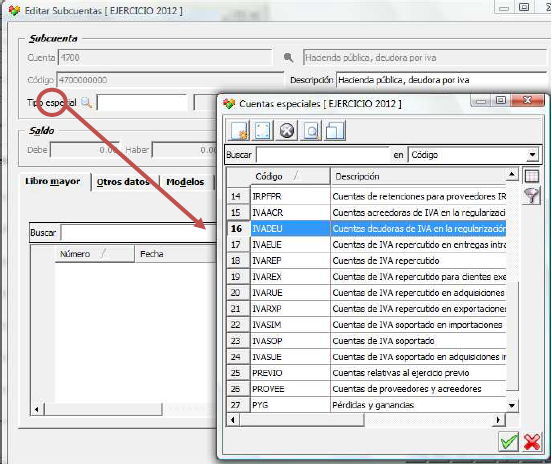Select the IRPFPR row
This screenshot has width=552, height=464.
click(x=366, y=196)
